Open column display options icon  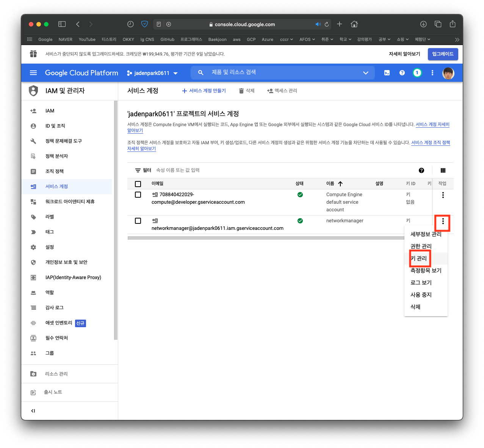point(443,170)
